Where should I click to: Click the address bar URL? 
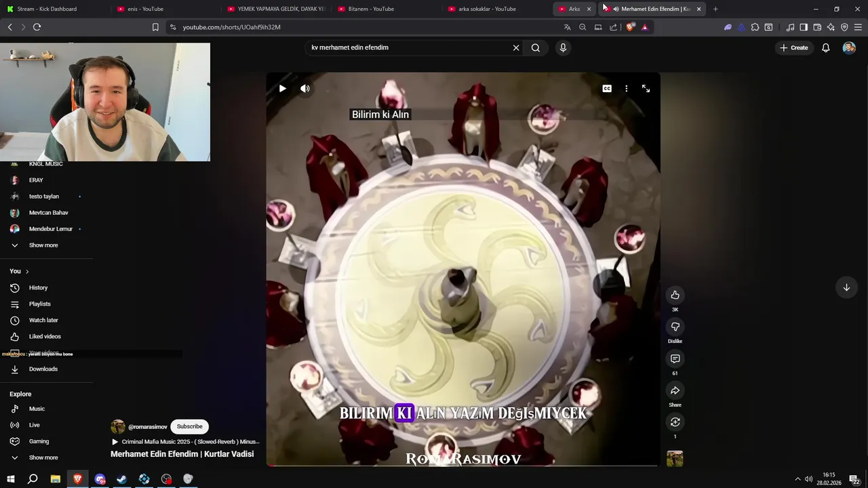(x=231, y=27)
